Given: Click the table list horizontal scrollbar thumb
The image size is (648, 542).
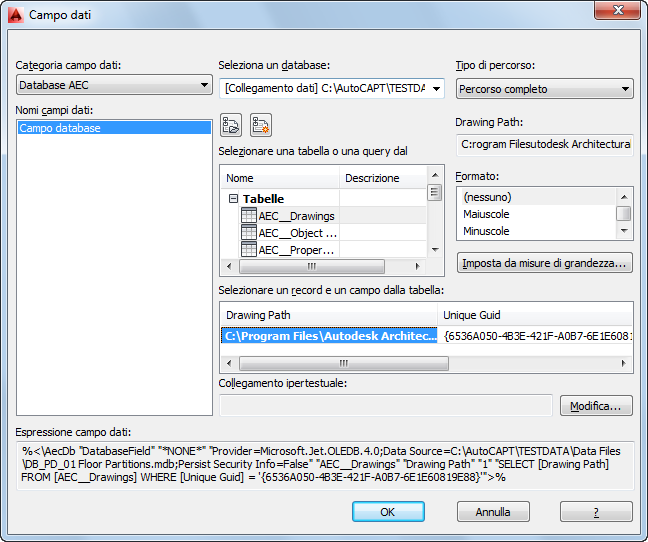Looking at the screenshot, I should pyautogui.click(x=312, y=266).
